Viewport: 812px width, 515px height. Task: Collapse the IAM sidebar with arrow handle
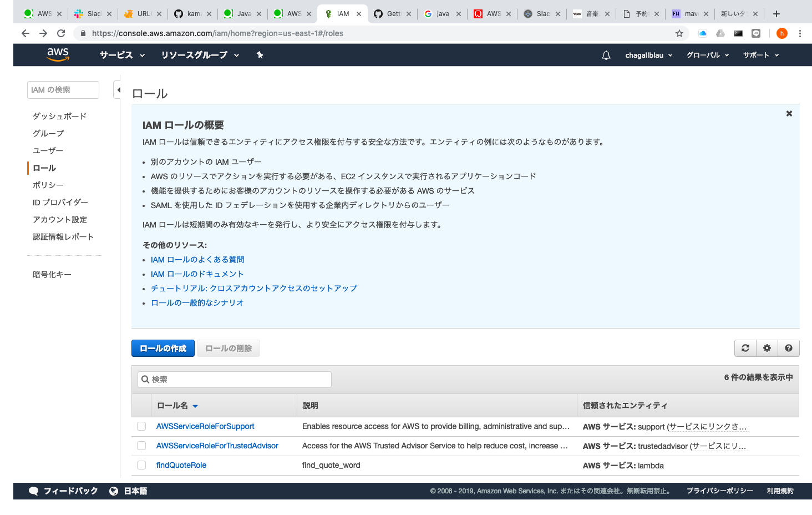coord(118,90)
